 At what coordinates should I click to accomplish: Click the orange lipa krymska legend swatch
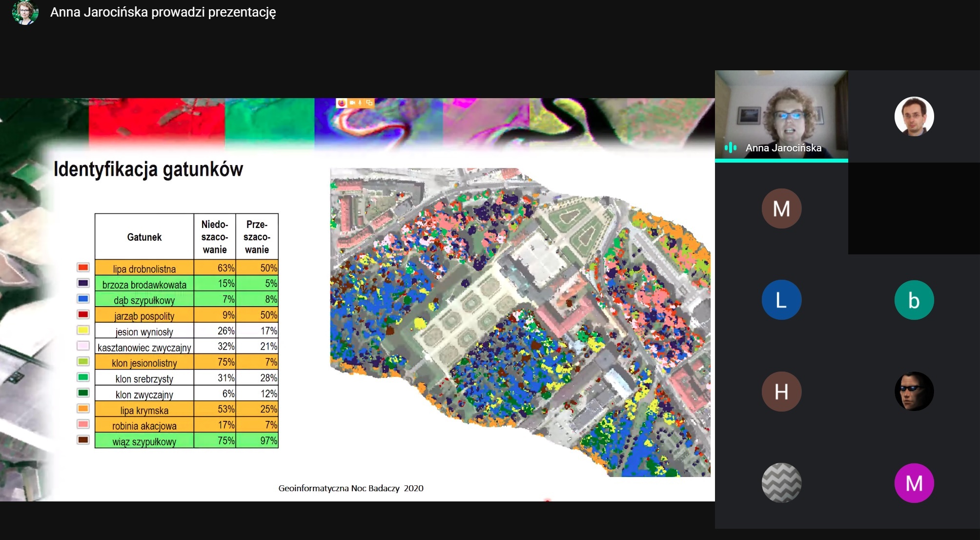pyautogui.click(x=83, y=409)
